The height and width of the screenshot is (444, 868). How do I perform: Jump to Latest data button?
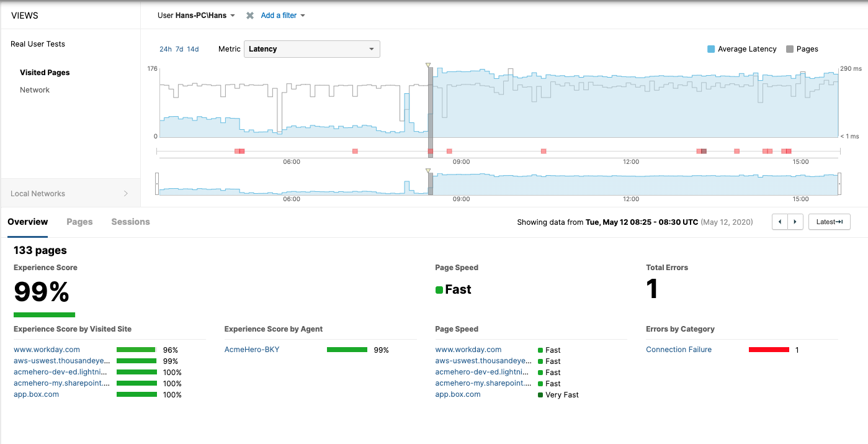point(829,222)
